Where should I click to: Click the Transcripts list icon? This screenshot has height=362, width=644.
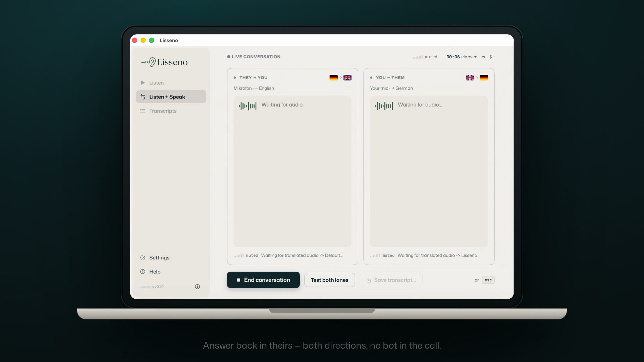[x=143, y=111]
